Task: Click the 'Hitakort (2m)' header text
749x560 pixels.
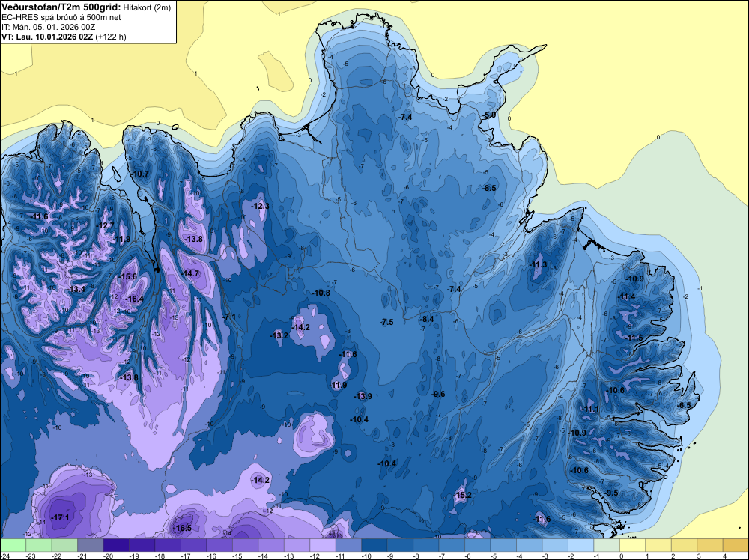Action: click(x=146, y=7)
